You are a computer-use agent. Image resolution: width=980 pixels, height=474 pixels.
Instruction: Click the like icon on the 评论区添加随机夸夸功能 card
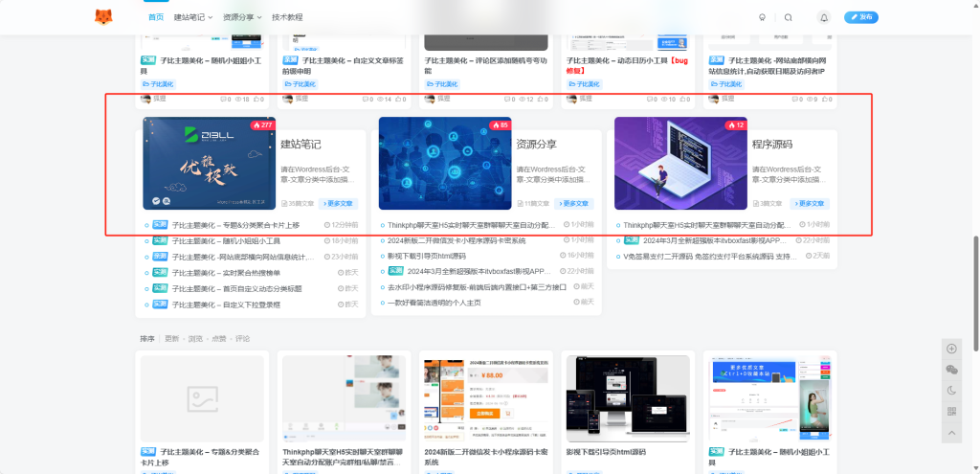point(540,99)
